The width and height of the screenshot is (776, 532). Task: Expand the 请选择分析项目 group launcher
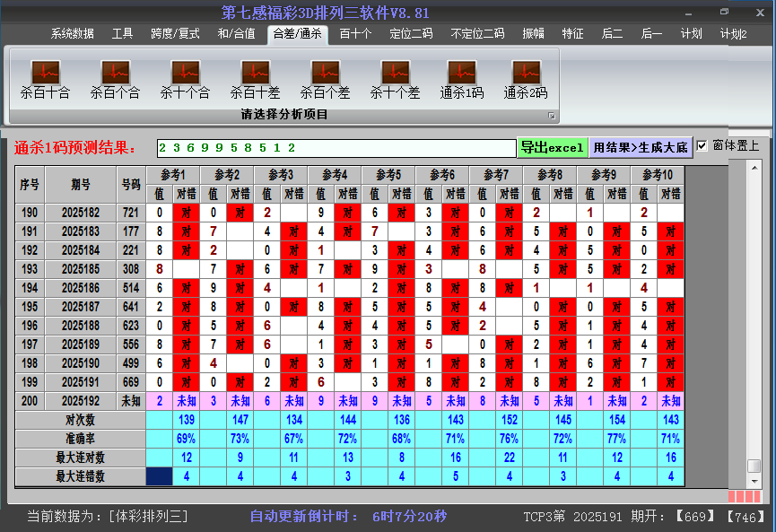pos(552,116)
